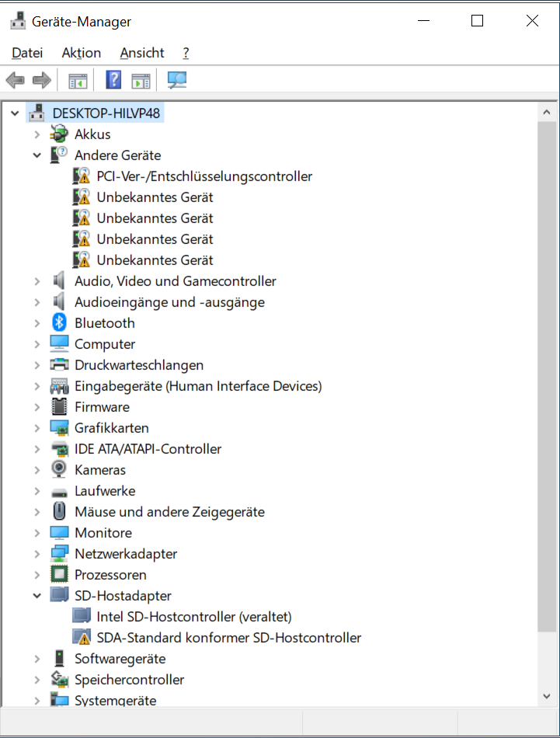Expand the Grafikkarten category
This screenshot has width=560, height=738.
tap(37, 428)
